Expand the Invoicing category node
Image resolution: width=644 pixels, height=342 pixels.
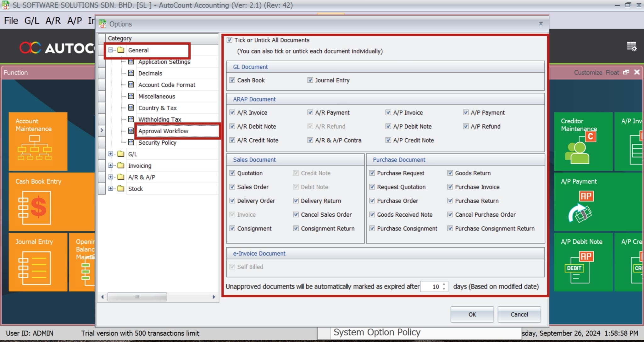click(x=110, y=165)
